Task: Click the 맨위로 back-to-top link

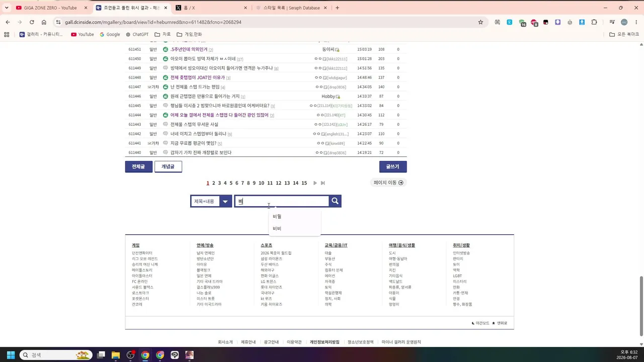Action: click(x=500, y=323)
